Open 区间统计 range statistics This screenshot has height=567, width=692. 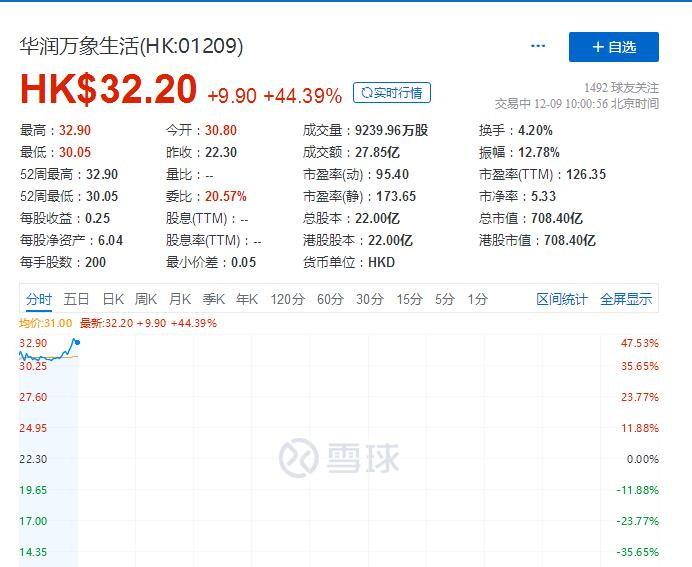click(x=562, y=299)
